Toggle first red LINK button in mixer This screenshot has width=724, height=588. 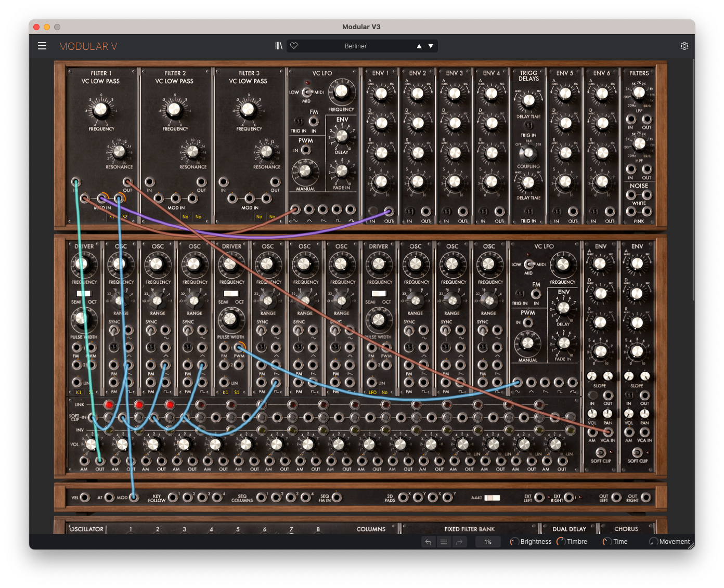(108, 404)
